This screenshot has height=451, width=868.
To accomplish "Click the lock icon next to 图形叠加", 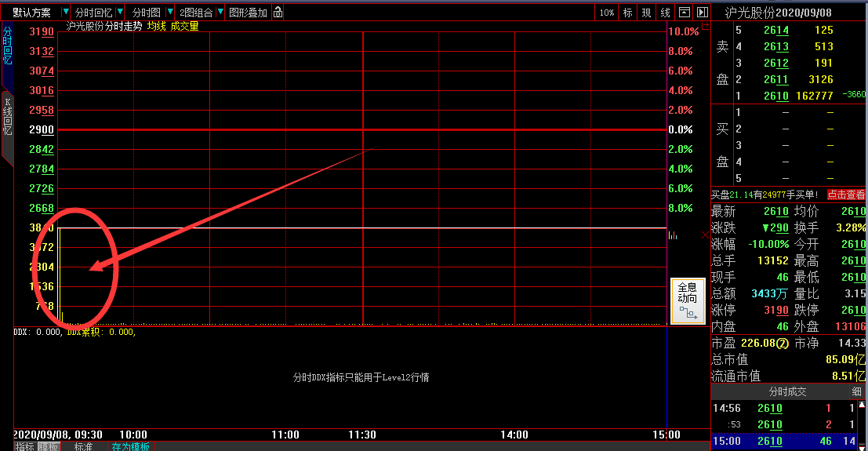I will 278,13.
